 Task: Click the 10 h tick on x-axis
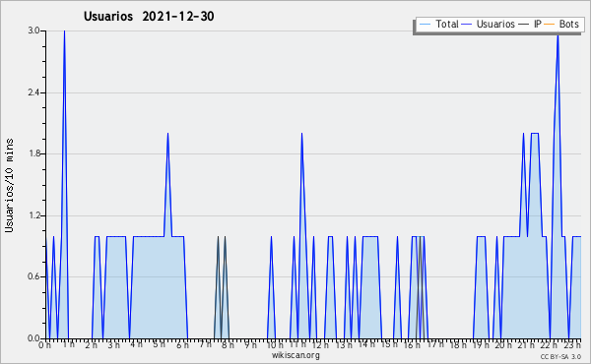point(275,344)
